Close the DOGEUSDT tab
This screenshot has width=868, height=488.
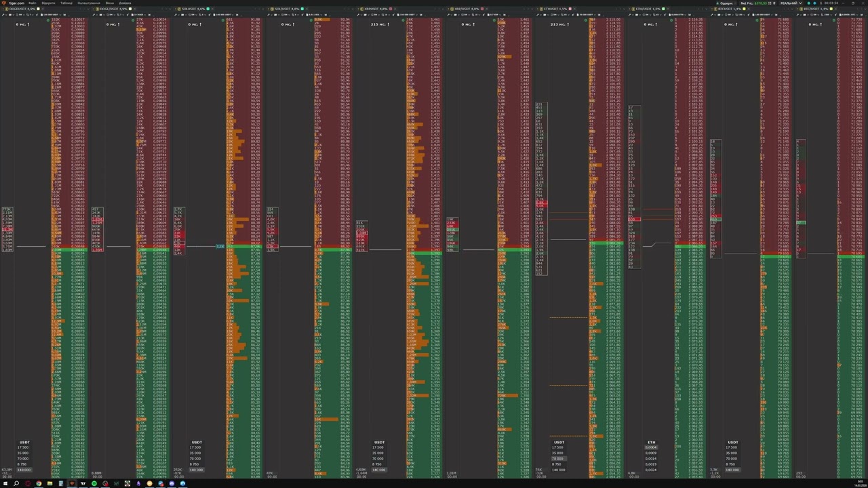(x=42, y=9)
